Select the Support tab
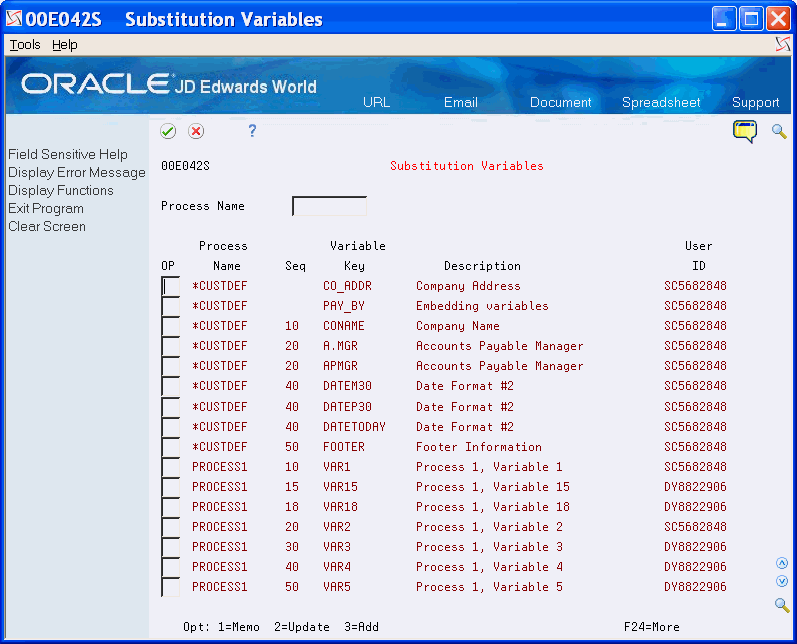 pyautogui.click(x=755, y=102)
